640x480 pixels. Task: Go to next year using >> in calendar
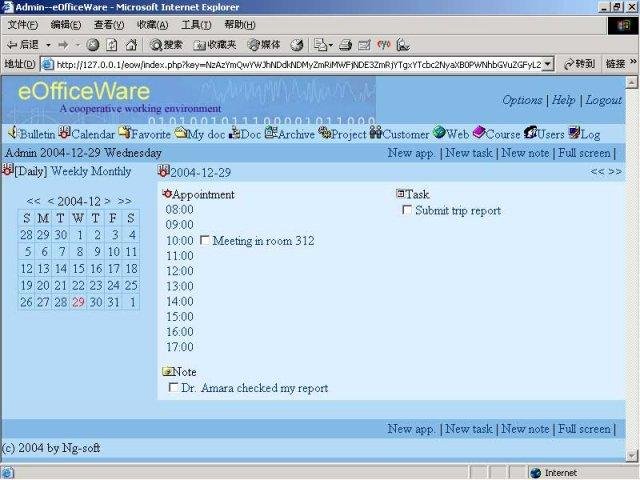pyautogui.click(x=124, y=201)
